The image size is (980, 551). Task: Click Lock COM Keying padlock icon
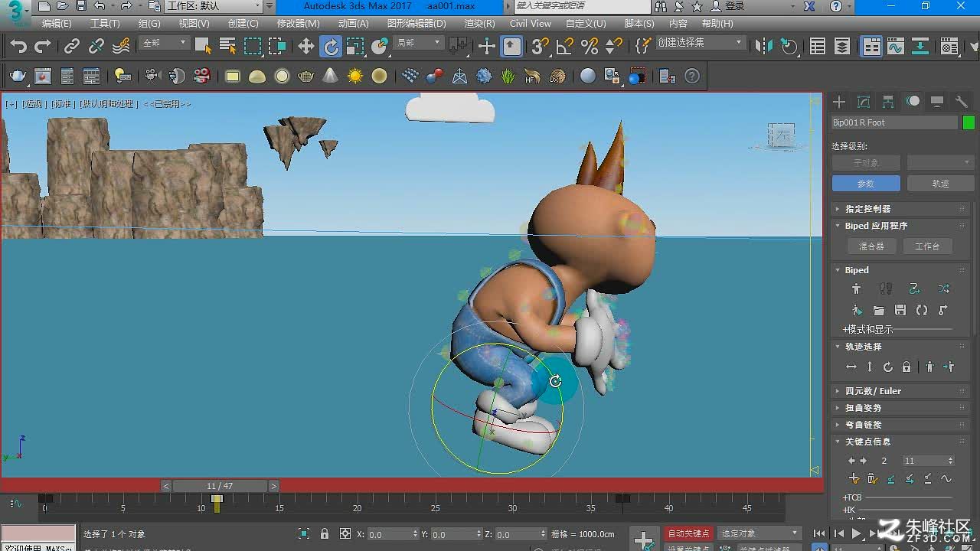pyautogui.click(x=906, y=367)
